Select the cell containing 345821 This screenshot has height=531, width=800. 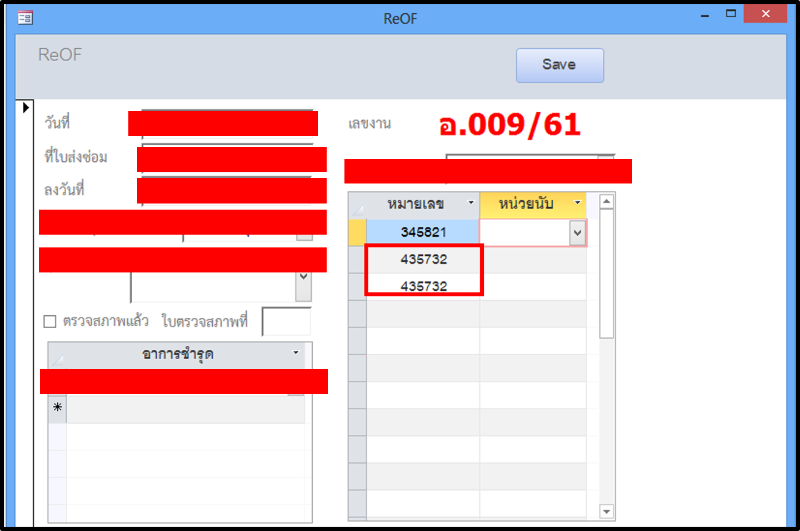coord(423,232)
